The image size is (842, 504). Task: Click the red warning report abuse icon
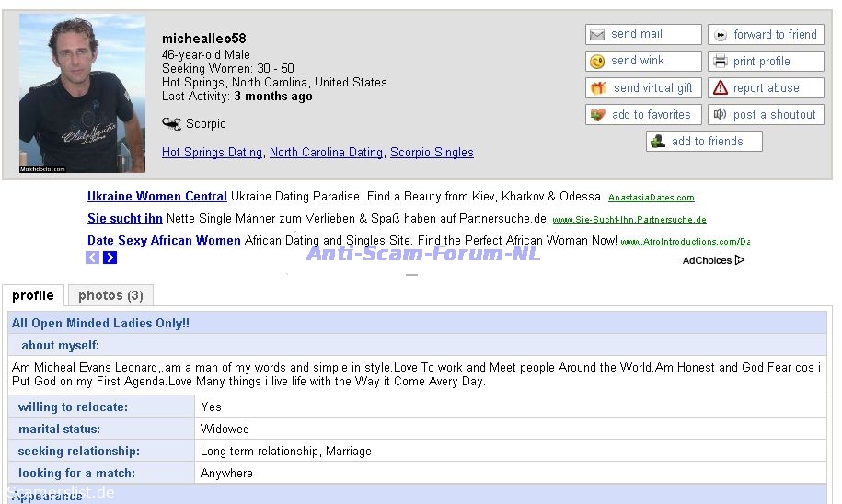pyautogui.click(x=720, y=88)
